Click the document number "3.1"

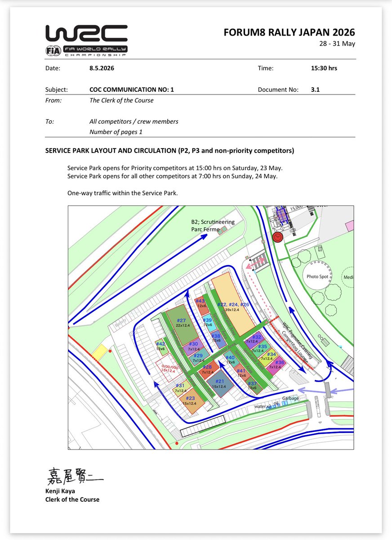click(315, 90)
